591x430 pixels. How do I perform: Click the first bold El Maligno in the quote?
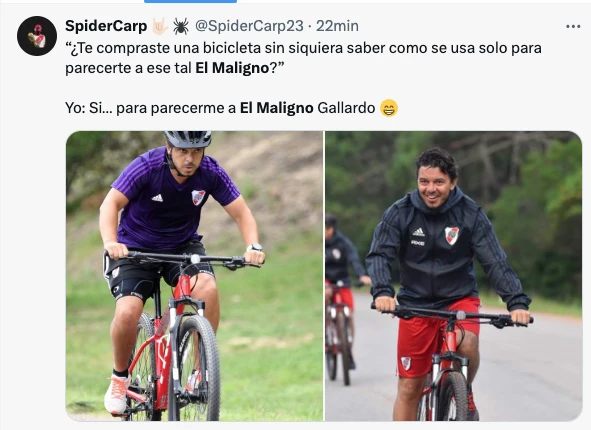(232, 68)
